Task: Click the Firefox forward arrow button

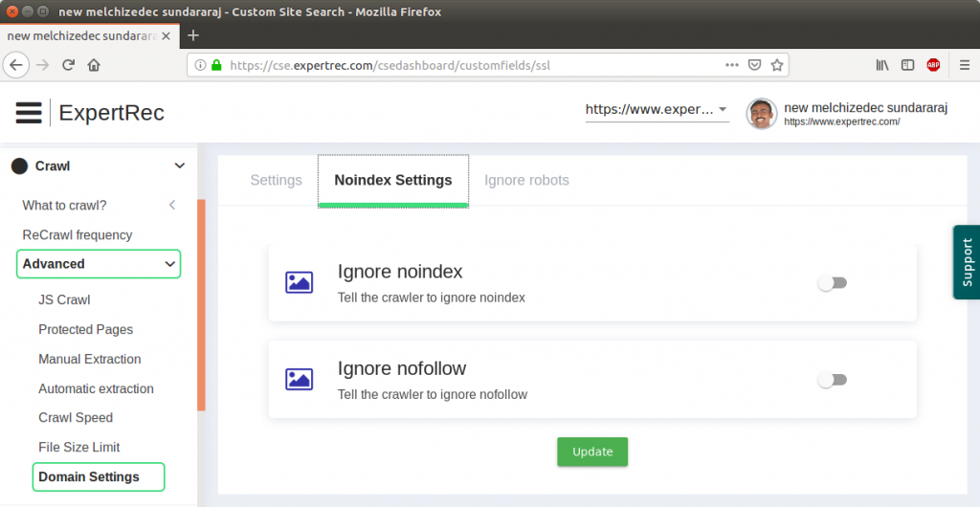Action: tap(42, 65)
